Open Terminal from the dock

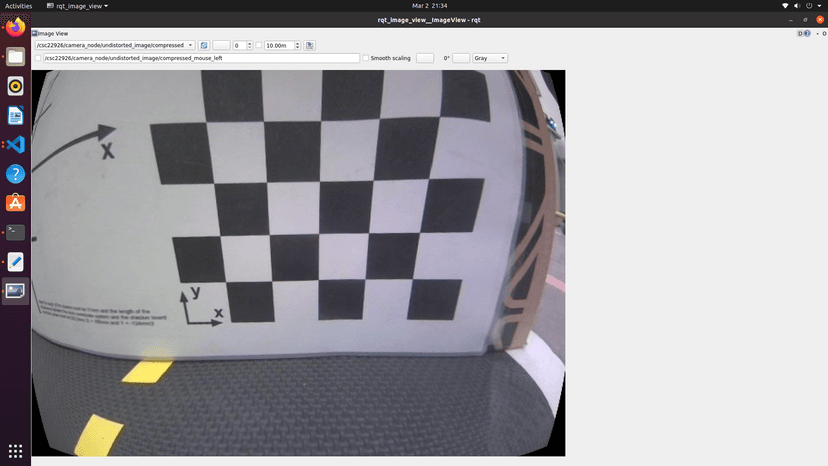15,232
